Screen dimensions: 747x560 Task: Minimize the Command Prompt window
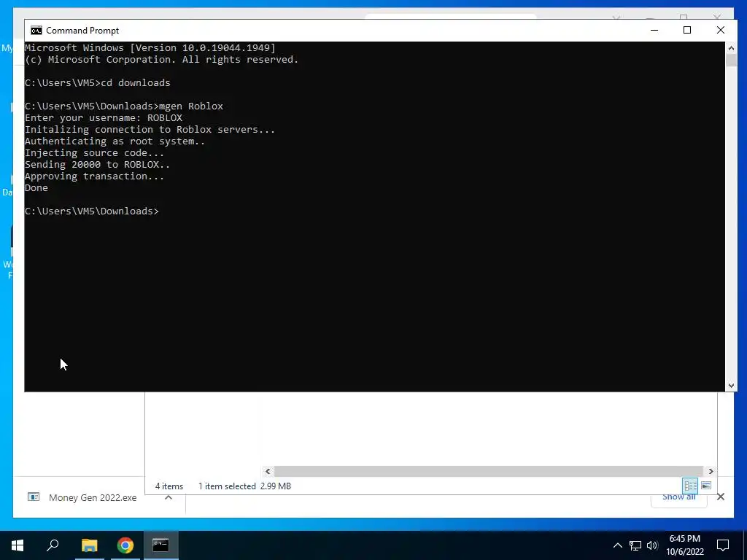(x=654, y=30)
